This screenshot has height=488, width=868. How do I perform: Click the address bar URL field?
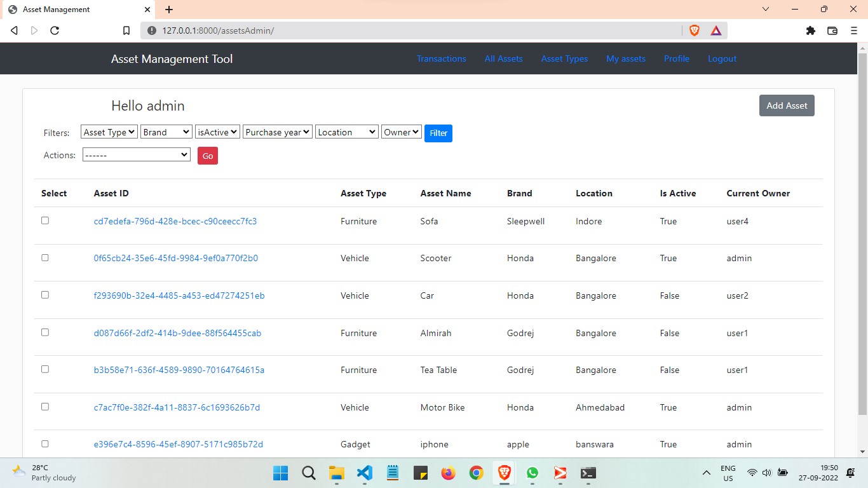pyautogui.click(x=413, y=30)
